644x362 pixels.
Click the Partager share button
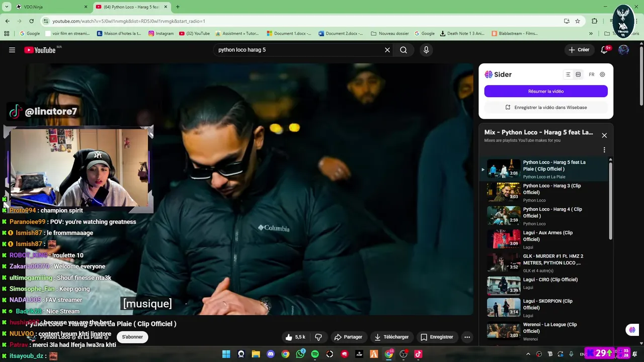click(x=348, y=337)
